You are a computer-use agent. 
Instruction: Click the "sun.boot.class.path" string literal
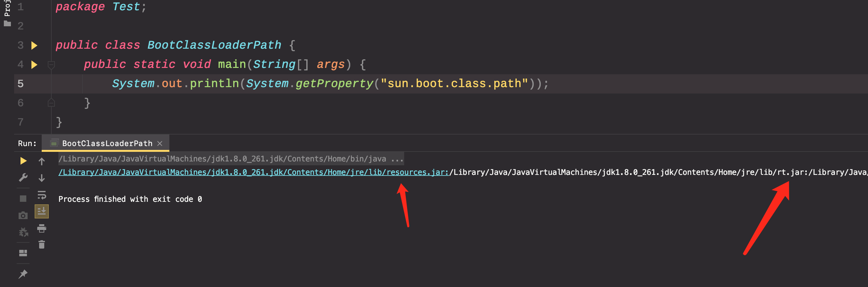click(x=454, y=84)
